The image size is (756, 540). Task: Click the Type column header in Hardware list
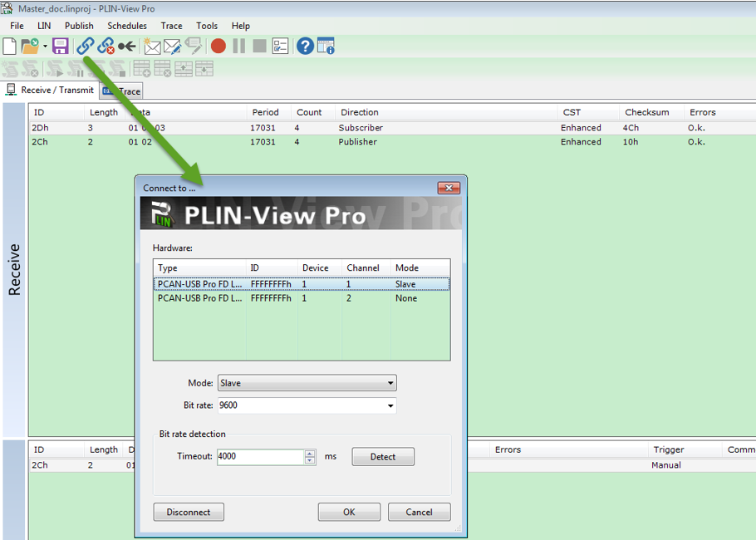pos(199,268)
